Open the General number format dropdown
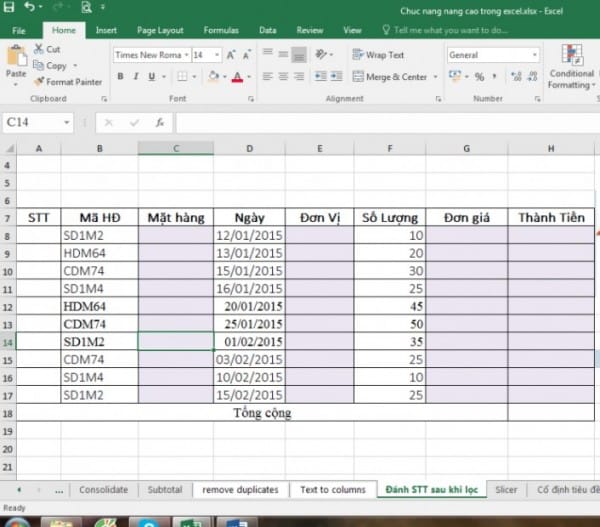Image resolution: width=600 pixels, height=527 pixels. (x=535, y=55)
